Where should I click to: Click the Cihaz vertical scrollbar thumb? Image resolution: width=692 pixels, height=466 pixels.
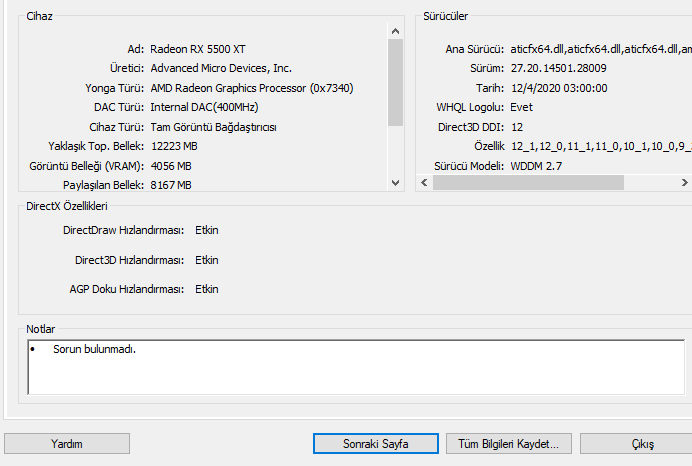click(395, 83)
